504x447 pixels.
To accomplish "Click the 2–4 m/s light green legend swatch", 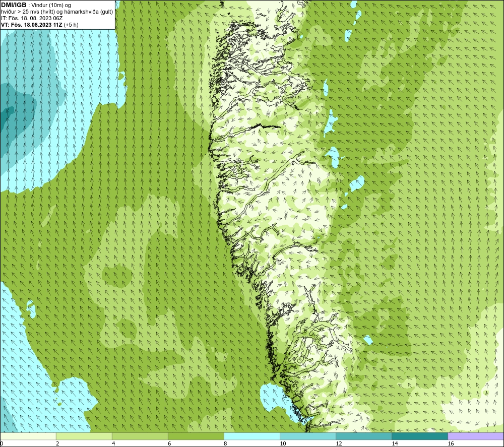I will 84,436.
